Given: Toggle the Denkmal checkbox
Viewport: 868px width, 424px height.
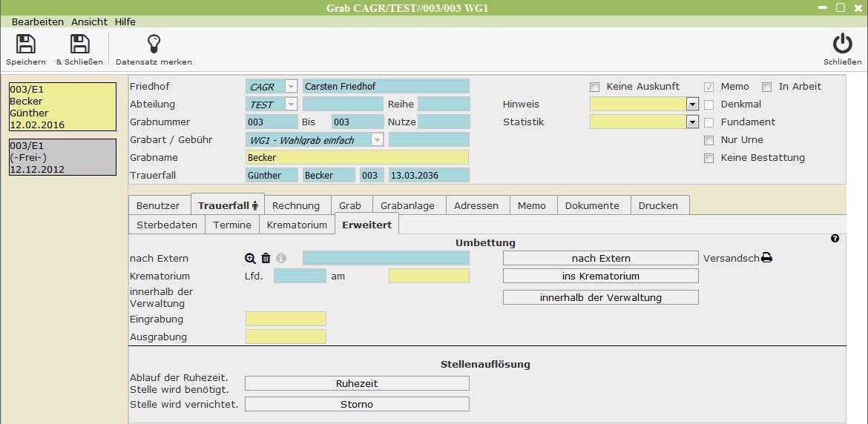Looking at the screenshot, I should coord(708,105).
